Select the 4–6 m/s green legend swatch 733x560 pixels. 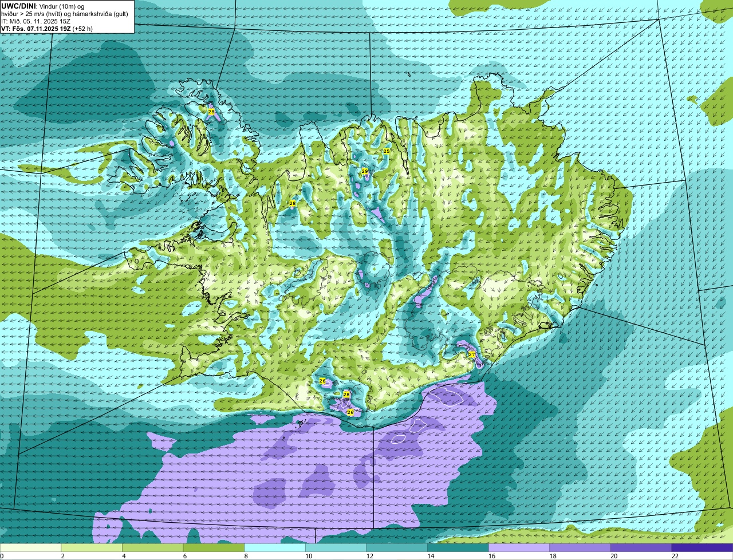152,547
